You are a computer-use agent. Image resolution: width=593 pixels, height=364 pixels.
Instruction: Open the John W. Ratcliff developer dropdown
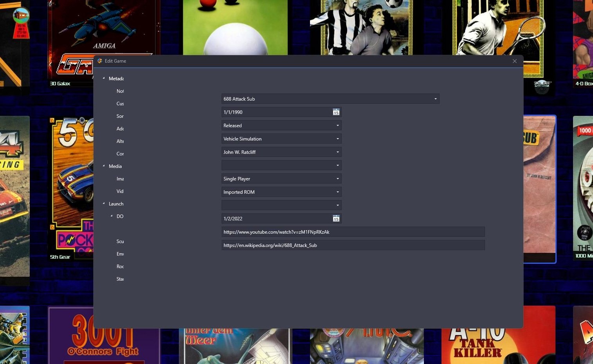337,152
